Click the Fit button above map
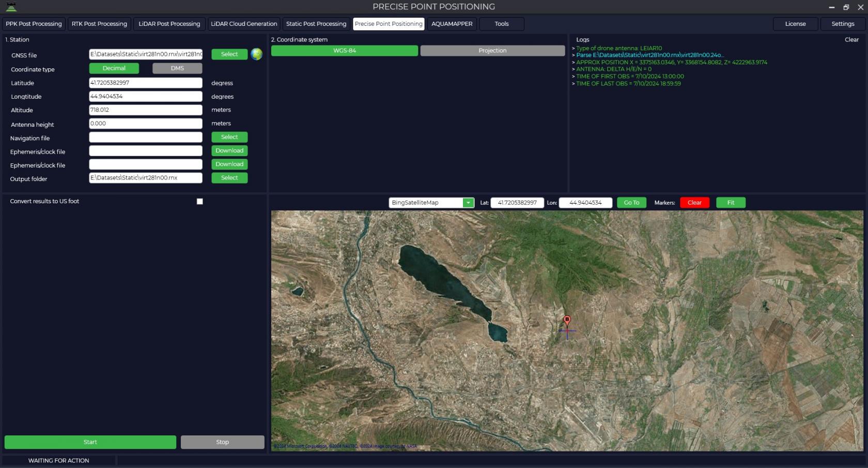This screenshot has width=868, height=468. click(731, 203)
